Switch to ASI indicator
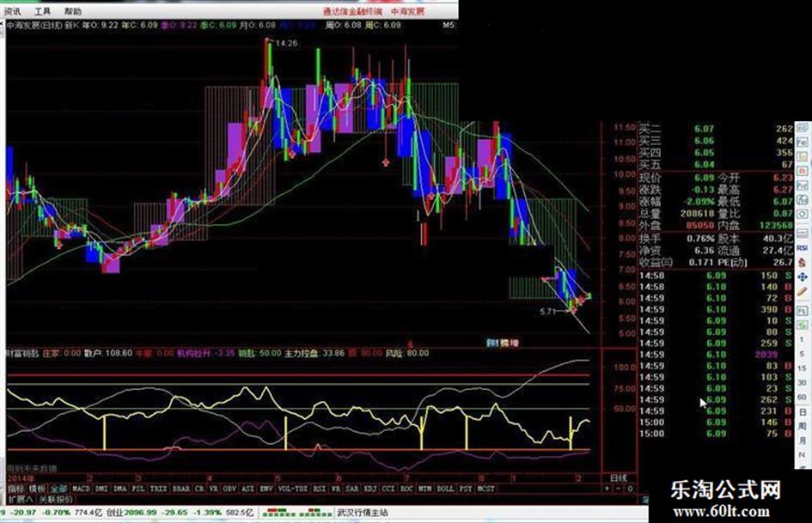Image resolution: width=812 pixels, height=523 pixels. pyautogui.click(x=248, y=489)
